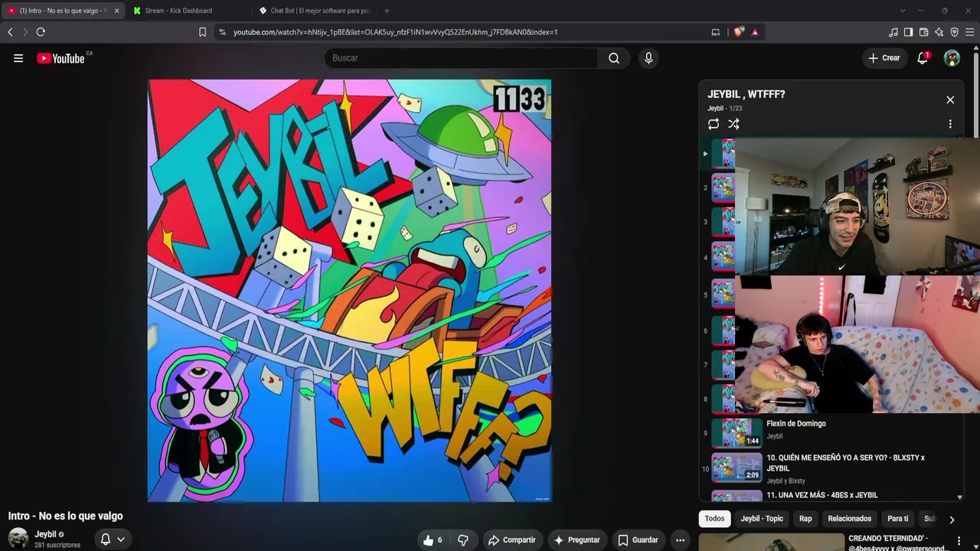Toggle playlist shuffle

click(x=733, y=124)
